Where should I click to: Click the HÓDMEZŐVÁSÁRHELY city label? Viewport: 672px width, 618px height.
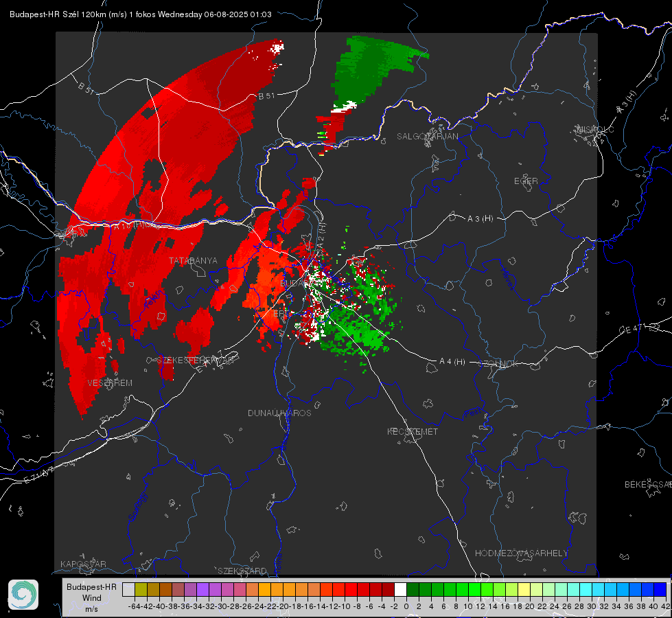click(x=521, y=553)
